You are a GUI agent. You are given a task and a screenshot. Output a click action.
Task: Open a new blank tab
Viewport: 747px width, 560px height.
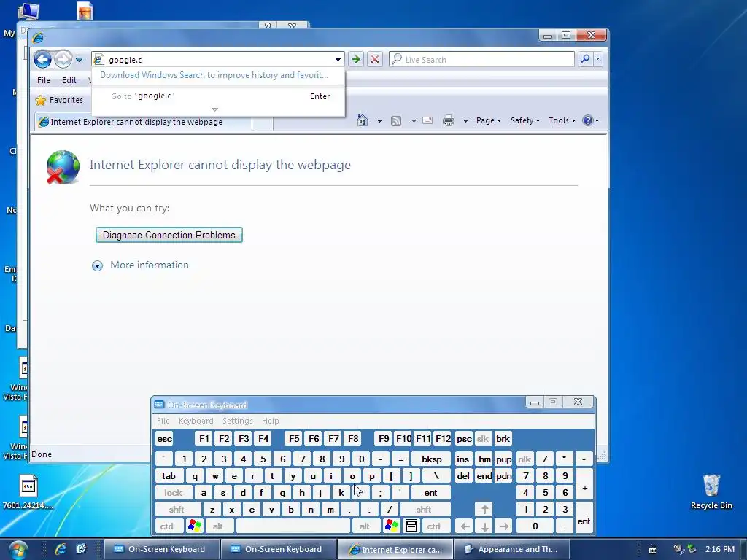click(x=263, y=122)
